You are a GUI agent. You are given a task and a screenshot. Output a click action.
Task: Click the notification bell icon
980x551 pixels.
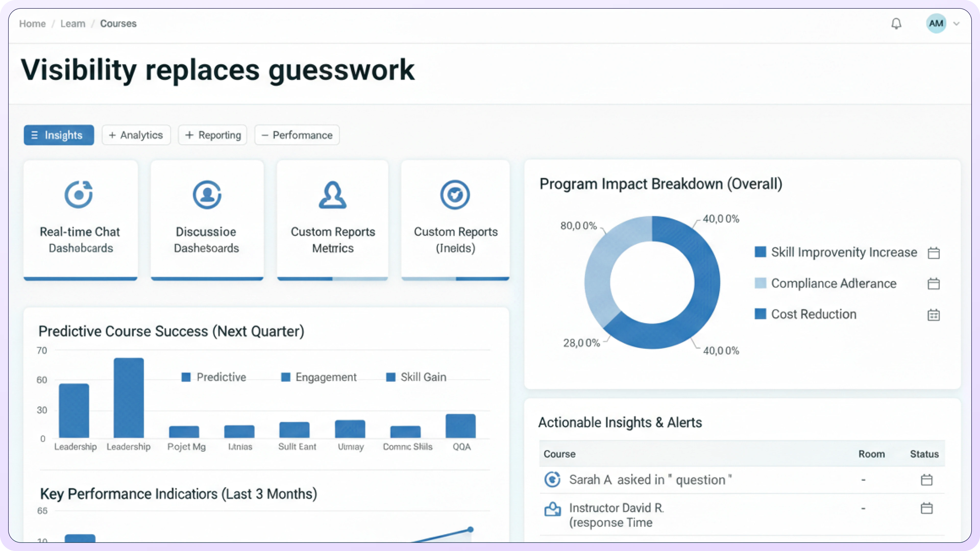point(896,23)
